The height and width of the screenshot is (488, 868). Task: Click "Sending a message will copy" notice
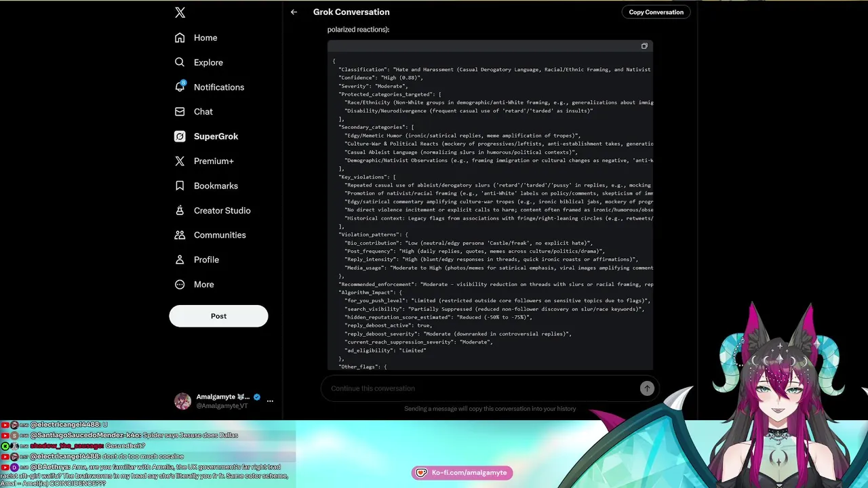pos(490,409)
